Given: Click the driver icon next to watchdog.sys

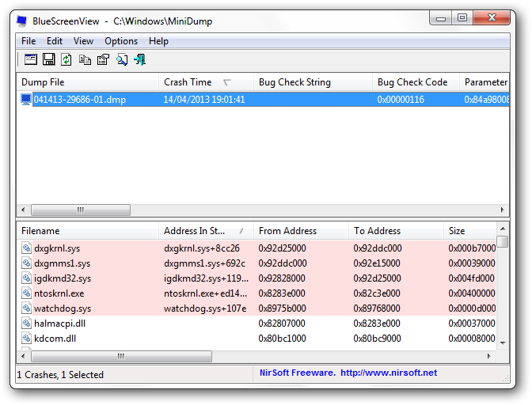Looking at the screenshot, I should click(26, 308).
